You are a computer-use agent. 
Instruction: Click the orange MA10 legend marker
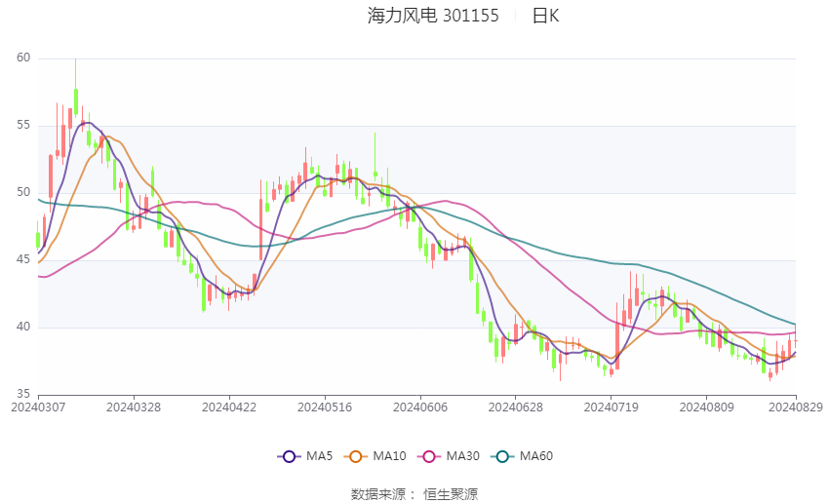click(x=357, y=455)
